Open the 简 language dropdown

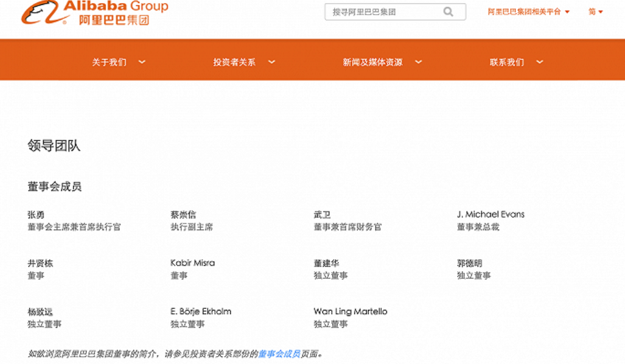596,12
